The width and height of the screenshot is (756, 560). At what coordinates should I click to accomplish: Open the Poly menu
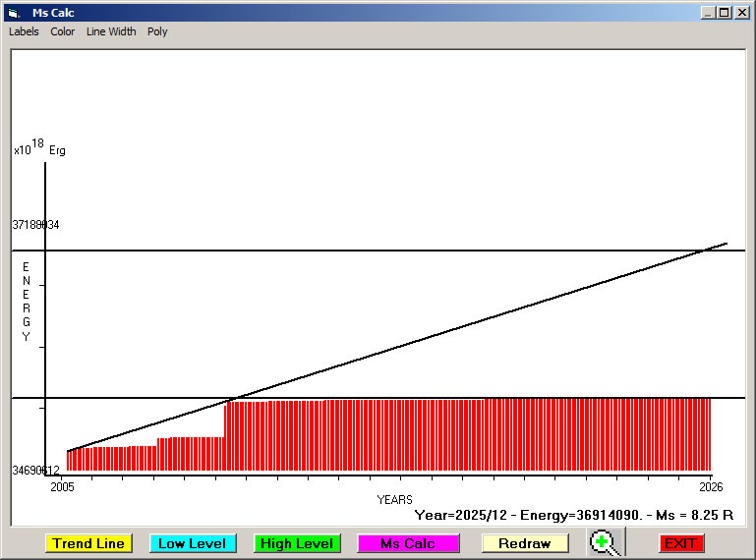click(x=157, y=31)
